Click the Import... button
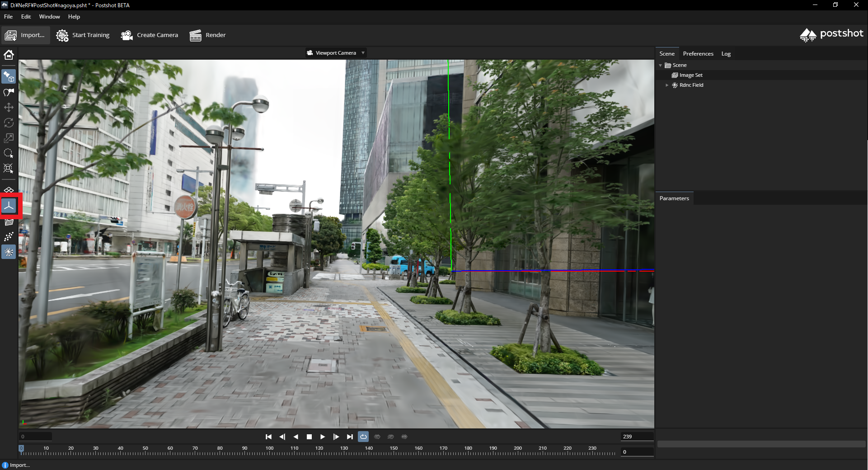Viewport: 868px width, 470px height. click(x=25, y=35)
